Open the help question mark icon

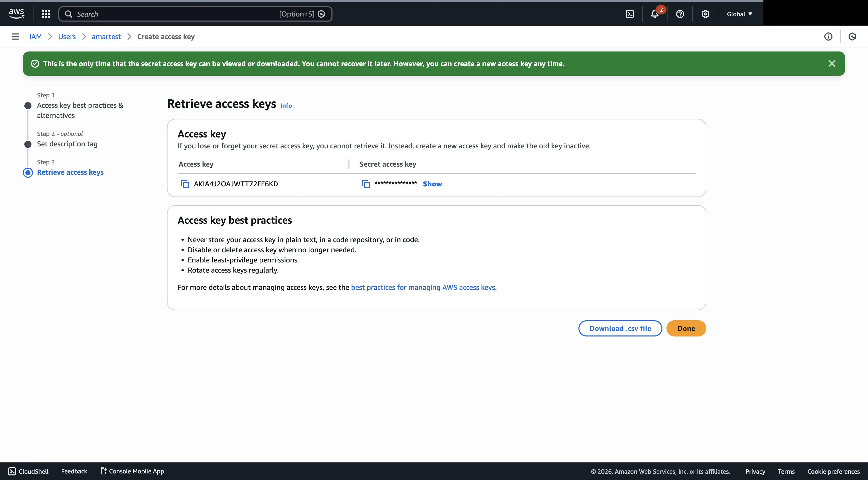pyautogui.click(x=680, y=14)
